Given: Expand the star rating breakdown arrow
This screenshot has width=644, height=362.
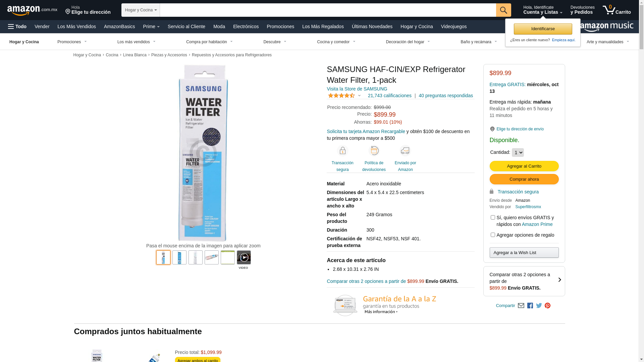Looking at the screenshot, I should click(x=360, y=96).
